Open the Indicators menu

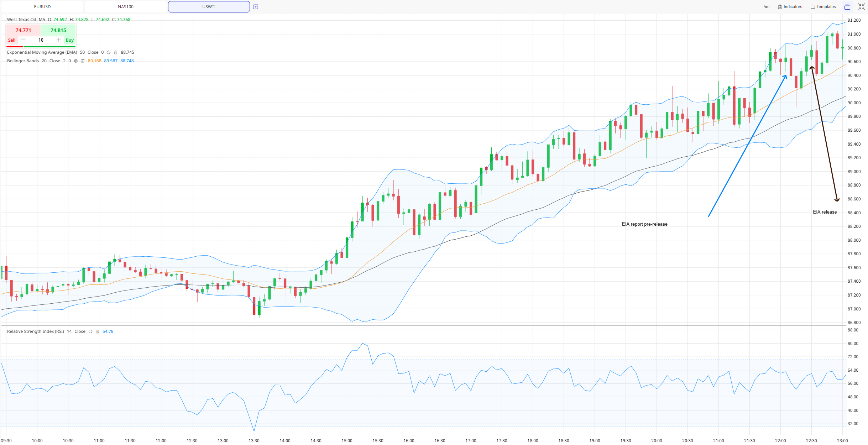(790, 7)
